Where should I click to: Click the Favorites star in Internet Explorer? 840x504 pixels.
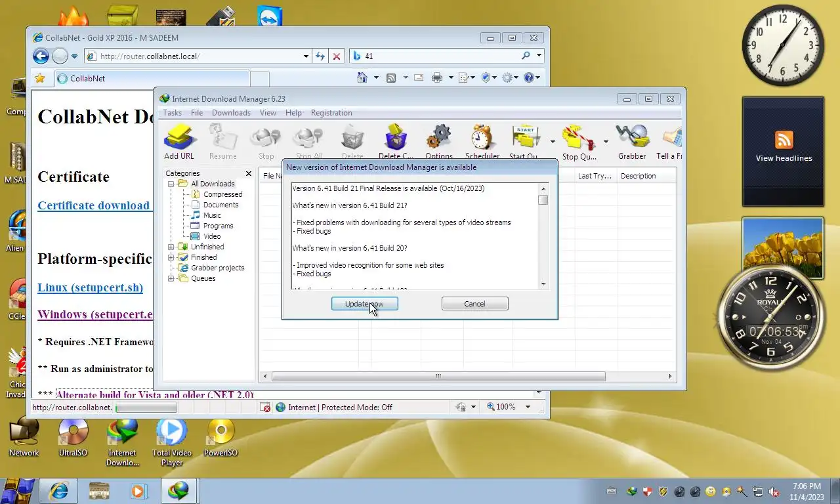pos(40,78)
